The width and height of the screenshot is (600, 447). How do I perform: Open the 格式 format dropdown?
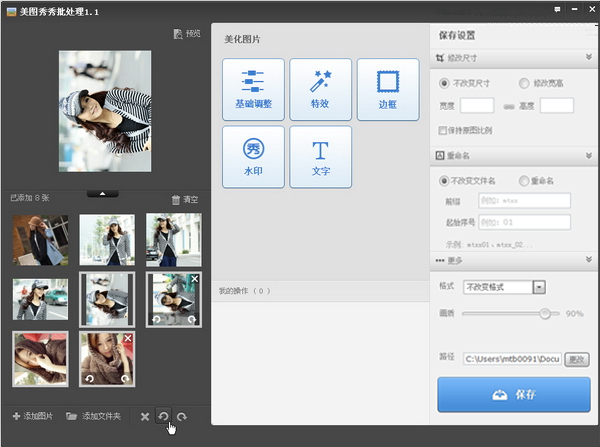click(540, 287)
